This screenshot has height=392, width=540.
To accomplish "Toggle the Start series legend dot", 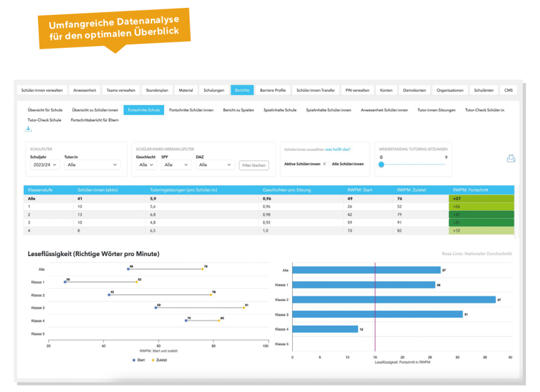I will tap(133, 360).
